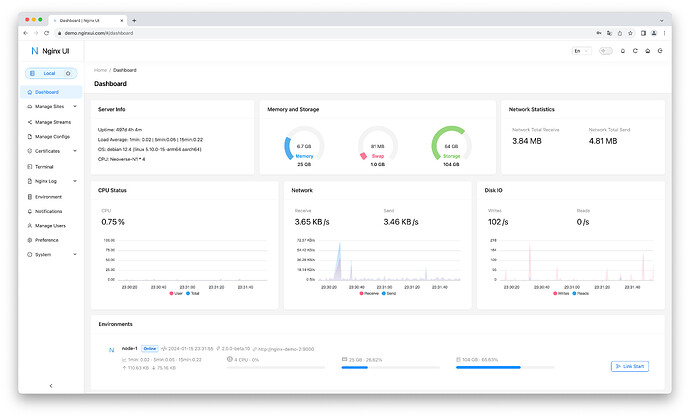This screenshot has height=417, width=690.
Task: Click node-1 URL link
Action: (286, 349)
